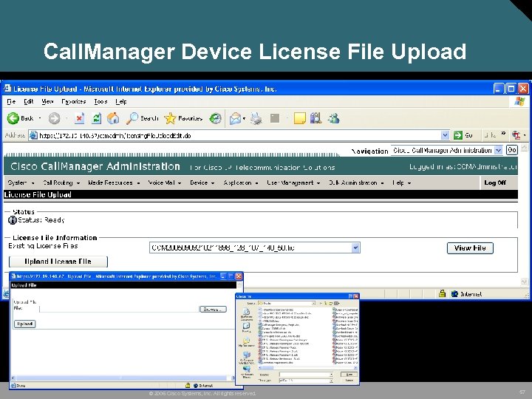Open the Look in folder dropdown
The image size is (532, 399).
tap(313, 304)
